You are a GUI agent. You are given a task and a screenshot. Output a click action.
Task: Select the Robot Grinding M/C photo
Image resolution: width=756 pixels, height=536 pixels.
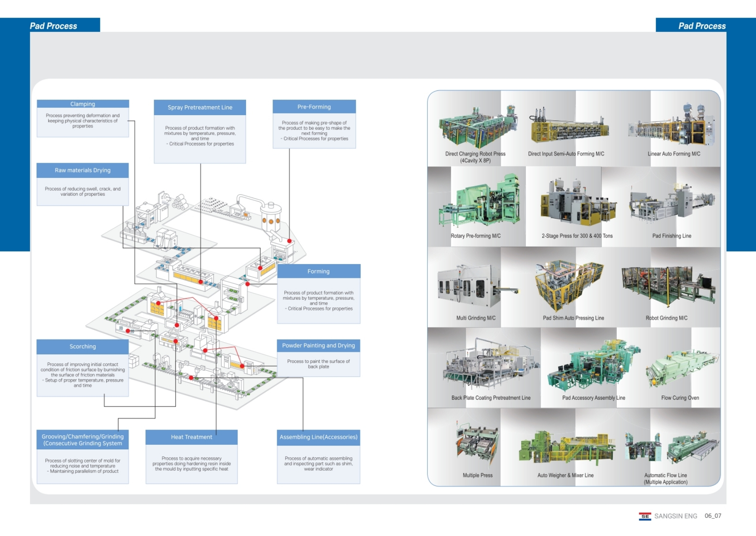(x=668, y=284)
